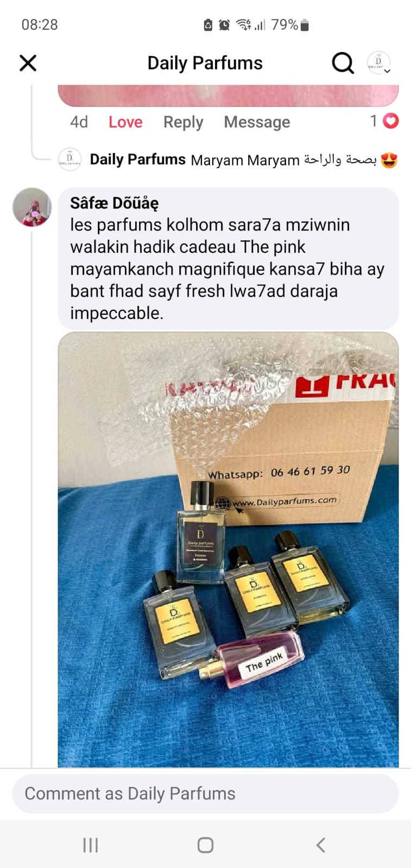Open search with the magnifier icon
Screen dimensions: 411x868
(343, 63)
